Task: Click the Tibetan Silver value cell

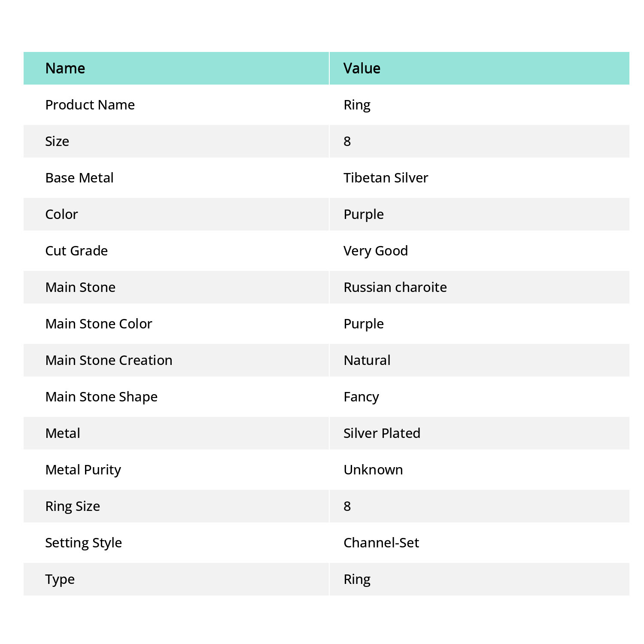Action: pyautogui.click(x=386, y=178)
